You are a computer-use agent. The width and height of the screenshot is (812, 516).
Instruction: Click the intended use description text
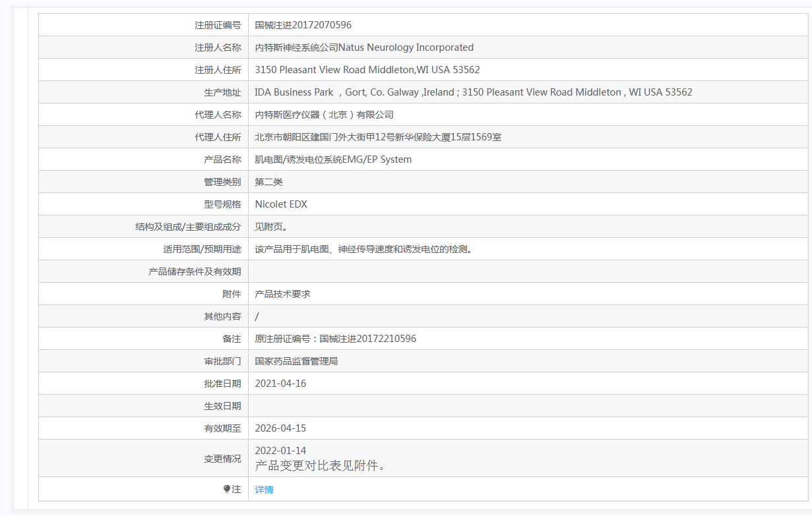point(363,249)
